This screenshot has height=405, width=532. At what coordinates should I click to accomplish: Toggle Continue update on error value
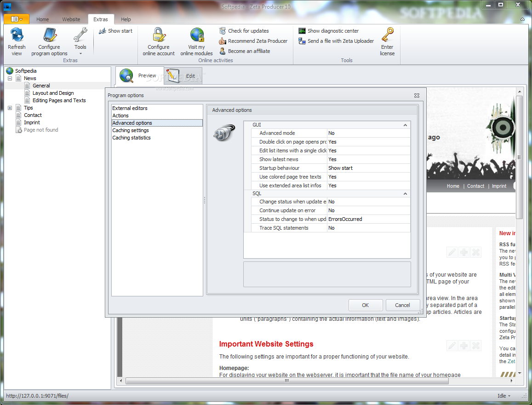(x=368, y=210)
